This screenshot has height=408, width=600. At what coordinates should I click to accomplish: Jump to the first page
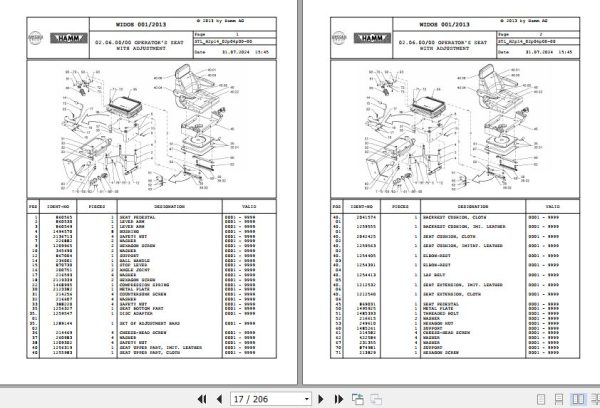[x=202, y=399]
